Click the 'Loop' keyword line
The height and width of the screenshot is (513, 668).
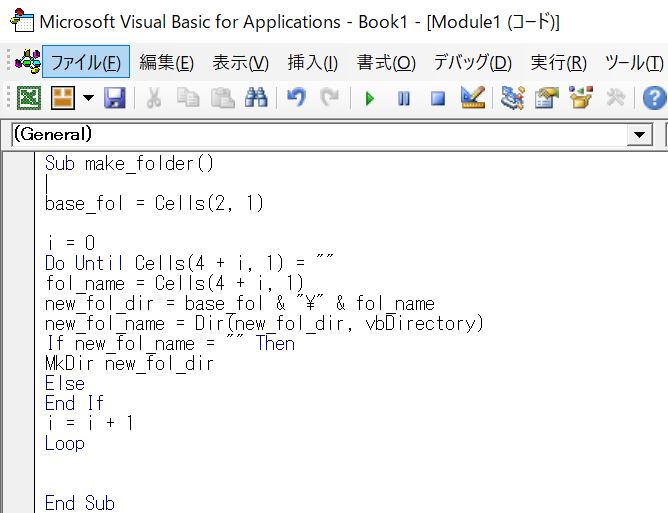click(x=65, y=444)
